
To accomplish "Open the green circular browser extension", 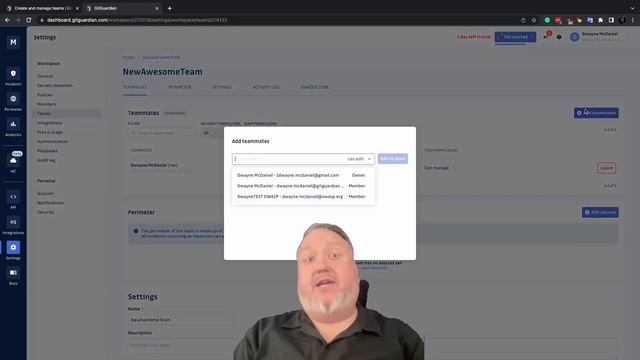I will (547, 20).
